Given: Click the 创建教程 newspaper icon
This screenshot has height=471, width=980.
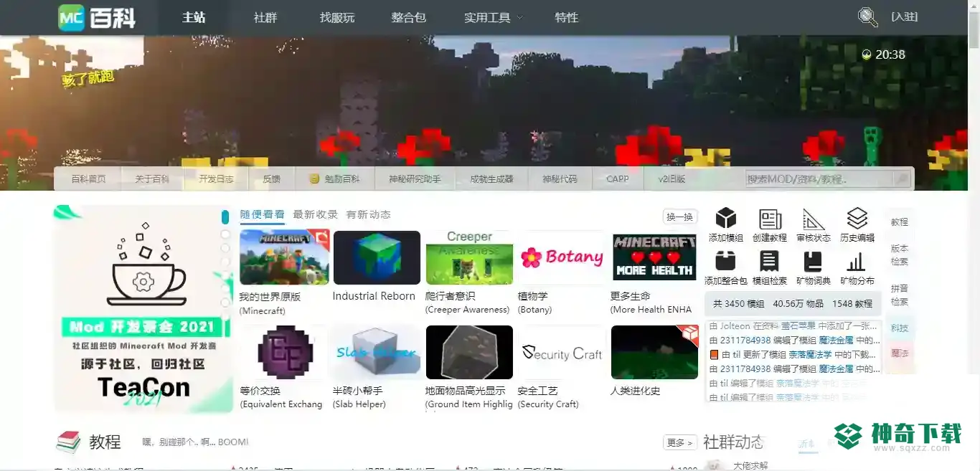Looking at the screenshot, I should [x=770, y=219].
